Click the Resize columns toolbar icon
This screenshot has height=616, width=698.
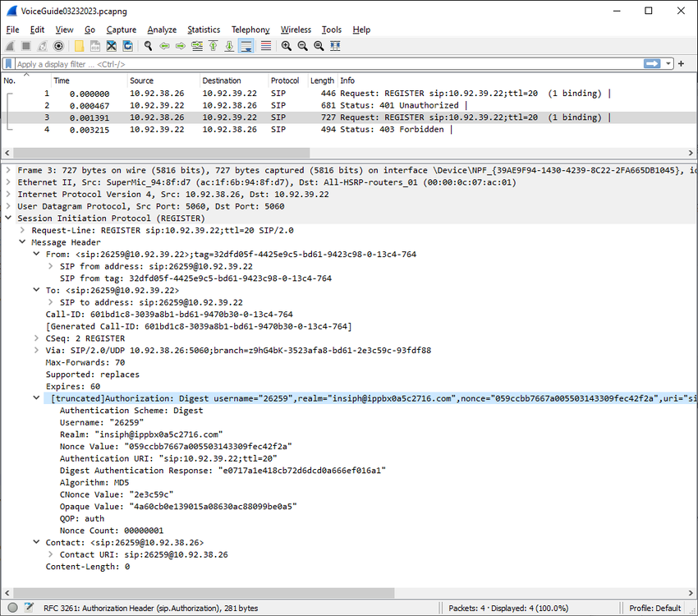[x=335, y=46]
